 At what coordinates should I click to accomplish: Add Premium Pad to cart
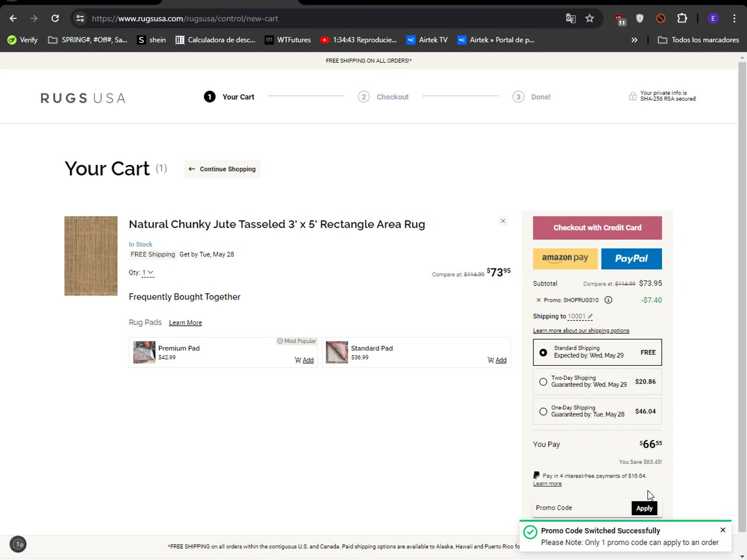pyautogui.click(x=304, y=360)
